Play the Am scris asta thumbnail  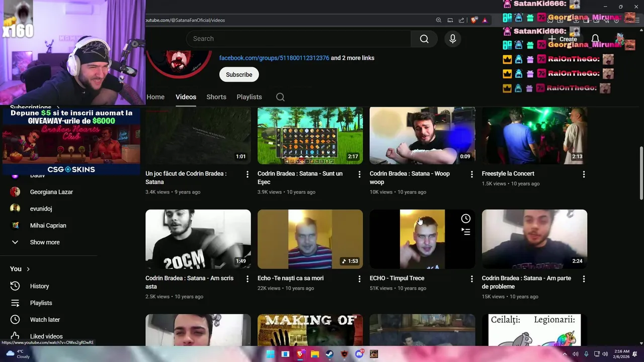point(198,239)
